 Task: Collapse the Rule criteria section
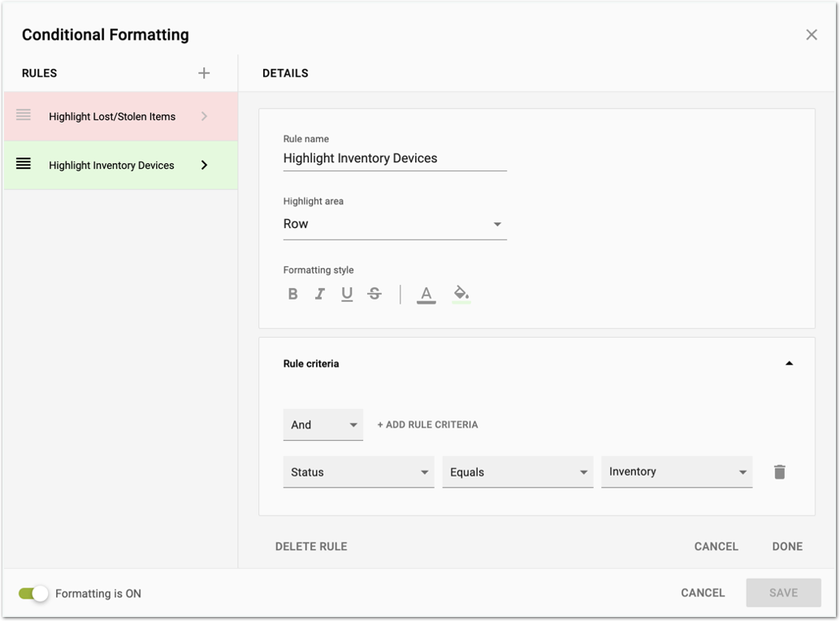pyautogui.click(x=789, y=364)
